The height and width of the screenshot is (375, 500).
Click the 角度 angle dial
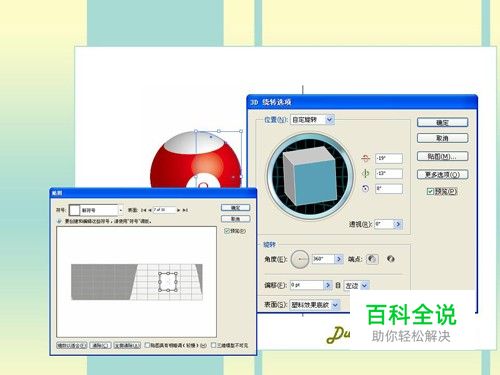pyautogui.click(x=300, y=259)
